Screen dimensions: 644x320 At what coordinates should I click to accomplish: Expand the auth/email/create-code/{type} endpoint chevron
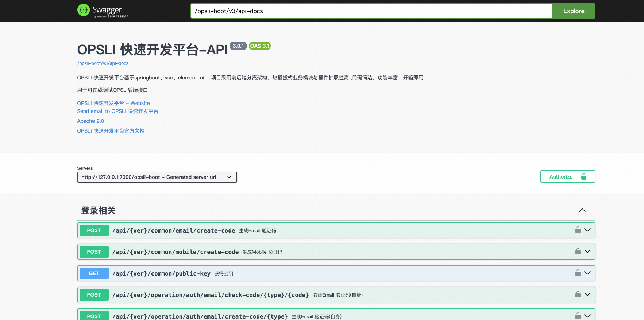click(587, 316)
